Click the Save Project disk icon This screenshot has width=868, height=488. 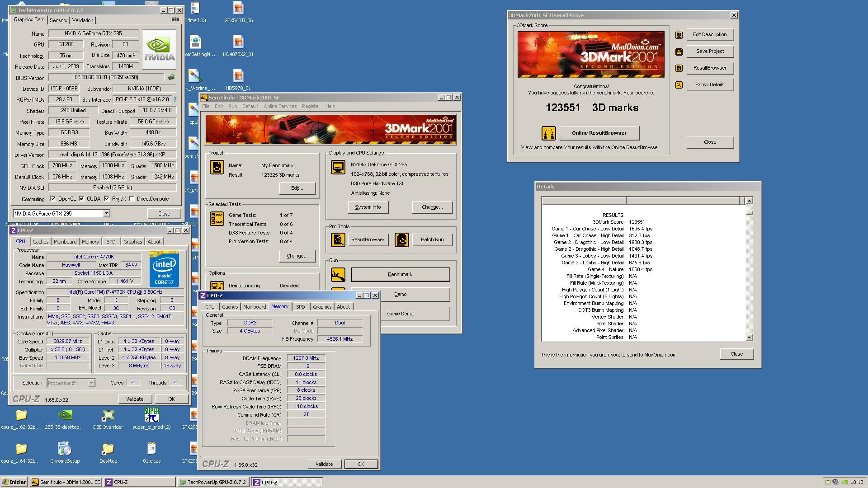coord(679,52)
